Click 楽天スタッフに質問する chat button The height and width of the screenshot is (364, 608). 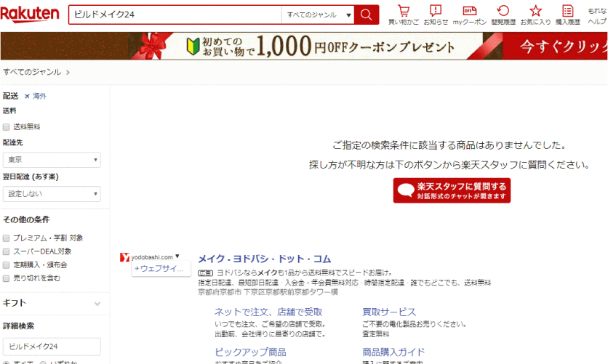click(452, 190)
